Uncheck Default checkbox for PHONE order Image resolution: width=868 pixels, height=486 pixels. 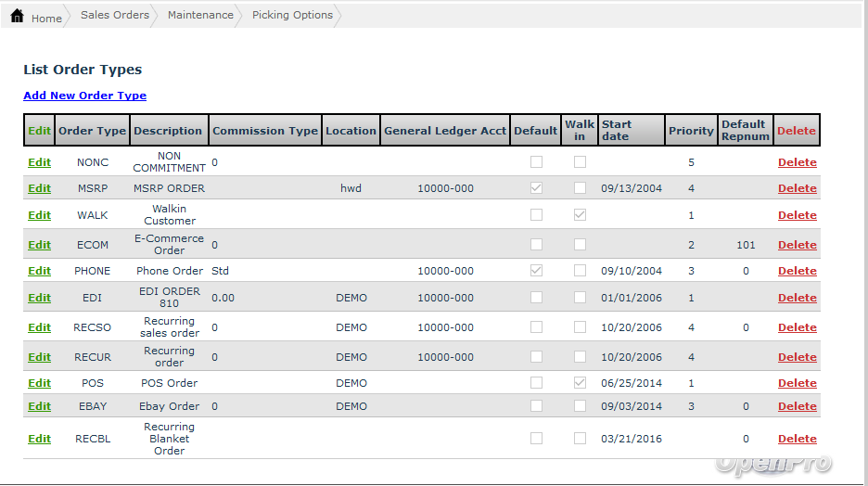click(536, 271)
